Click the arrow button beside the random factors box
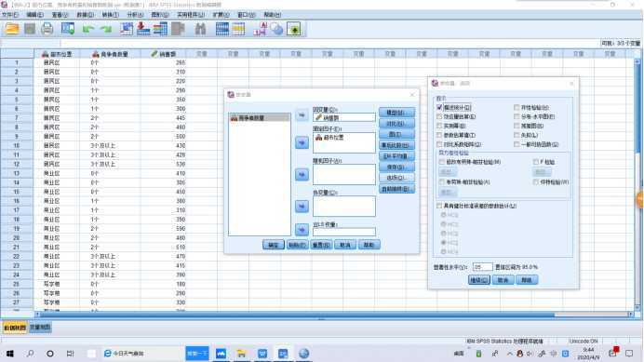The image size is (644, 362). tap(302, 175)
